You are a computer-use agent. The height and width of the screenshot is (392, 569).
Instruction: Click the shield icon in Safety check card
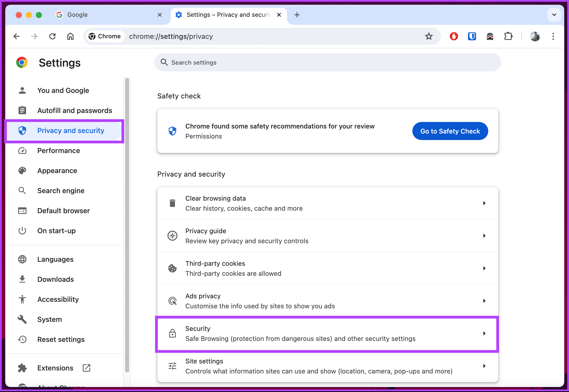(172, 131)
